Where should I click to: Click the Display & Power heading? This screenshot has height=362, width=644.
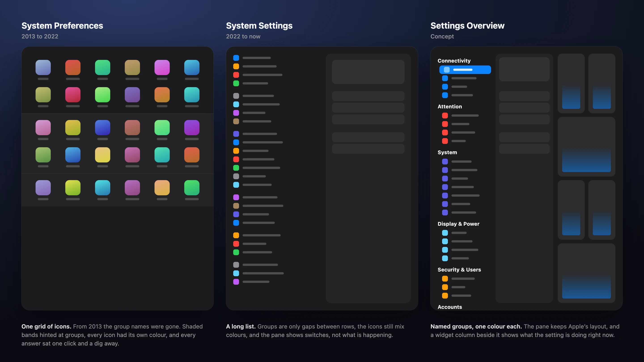pos(458,224)
